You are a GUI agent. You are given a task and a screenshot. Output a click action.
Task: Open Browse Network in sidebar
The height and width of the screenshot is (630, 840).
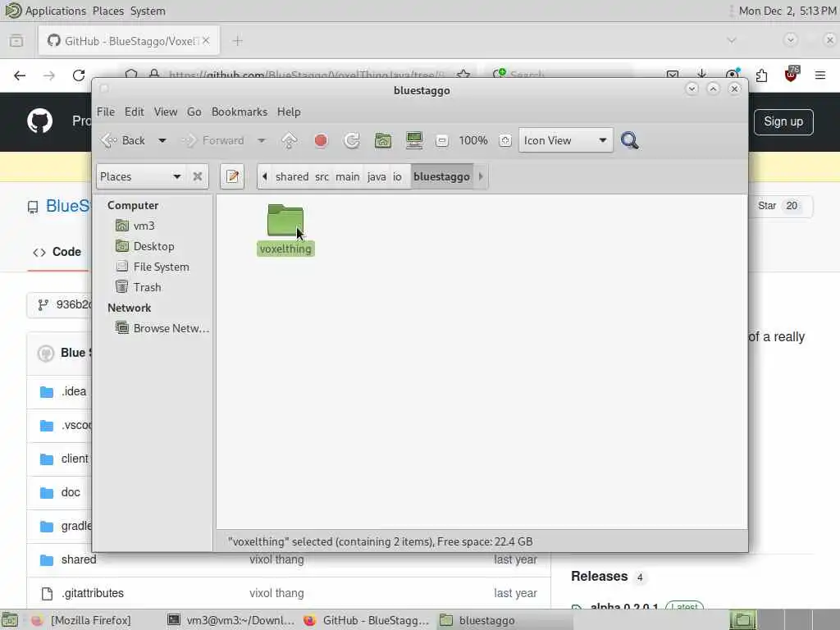(162, 328)
